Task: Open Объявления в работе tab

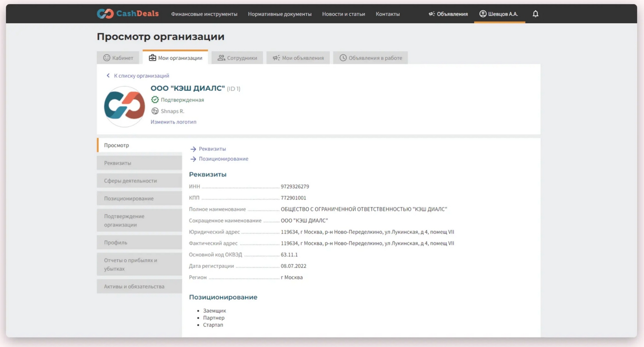Action: [x=370, y=58]
